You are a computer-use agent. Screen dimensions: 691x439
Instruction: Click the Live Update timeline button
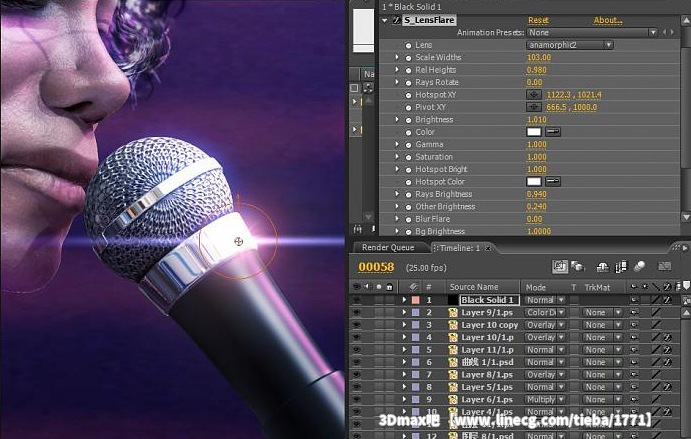[560, 266]
